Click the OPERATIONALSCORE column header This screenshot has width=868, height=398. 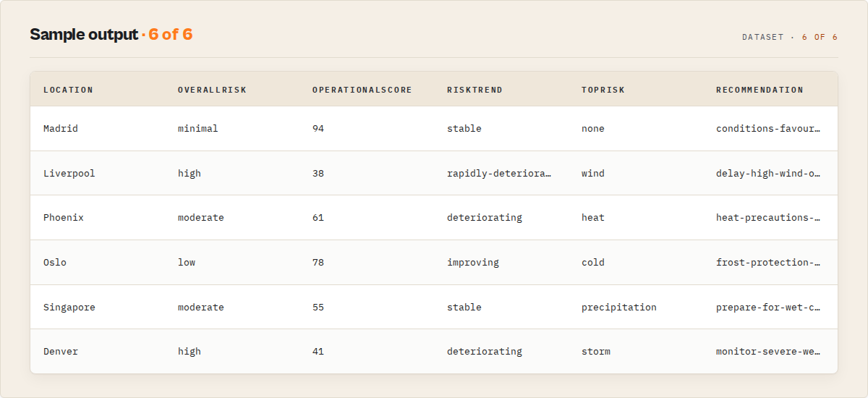point(362,90)
